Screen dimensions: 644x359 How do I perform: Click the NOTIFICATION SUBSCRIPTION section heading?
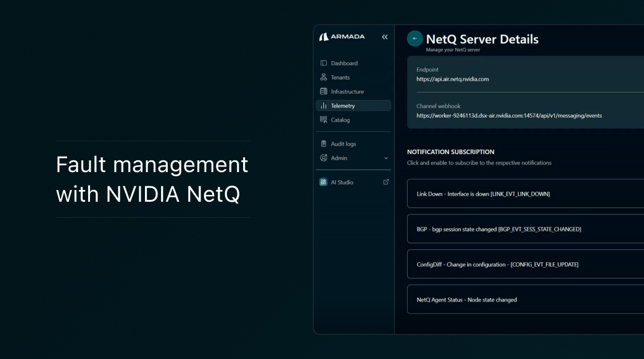point(450,152)
